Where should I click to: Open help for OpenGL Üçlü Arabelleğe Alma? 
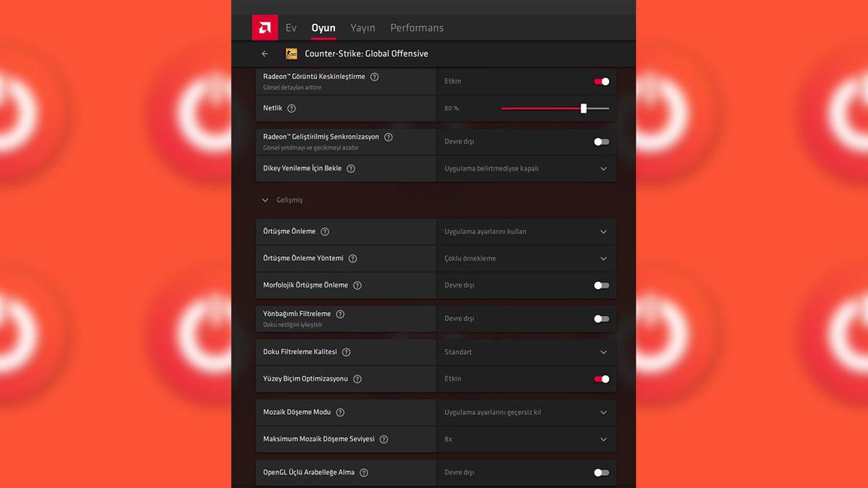point(363,472)
